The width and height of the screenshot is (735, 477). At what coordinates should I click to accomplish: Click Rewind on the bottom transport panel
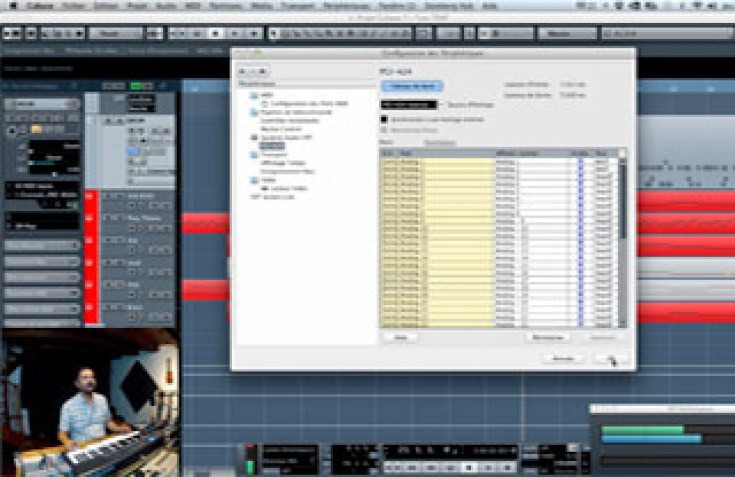412,467
